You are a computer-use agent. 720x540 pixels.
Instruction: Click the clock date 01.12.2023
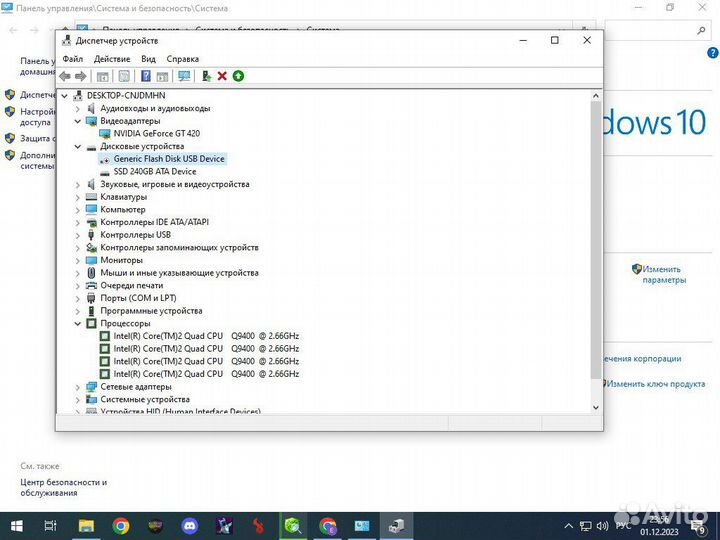pos(659,532)
